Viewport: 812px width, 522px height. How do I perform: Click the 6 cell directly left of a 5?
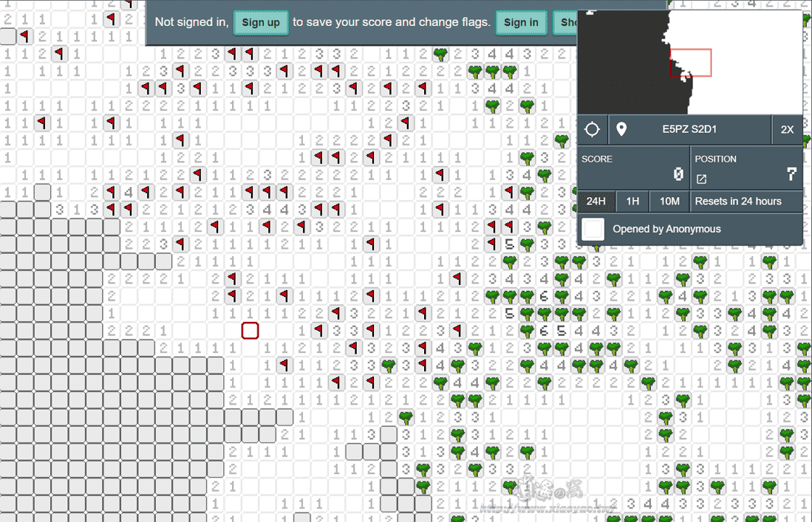[x=544, y=331]
